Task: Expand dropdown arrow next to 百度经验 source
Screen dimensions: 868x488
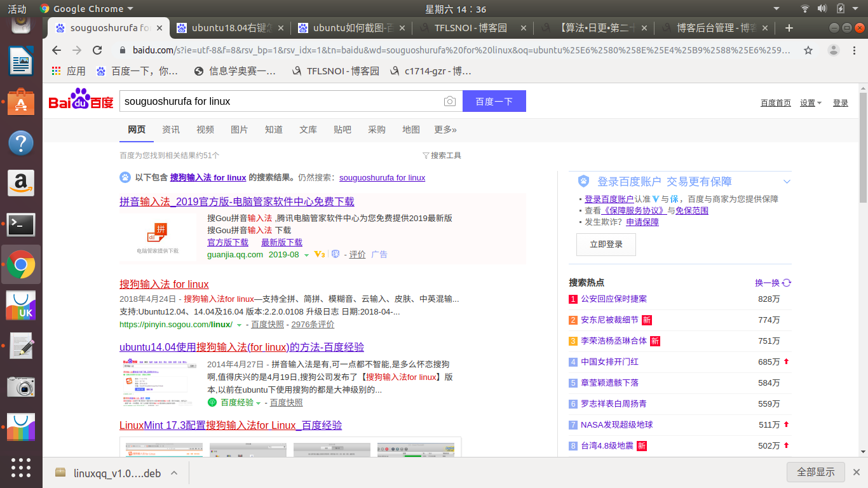Action: 258,403
